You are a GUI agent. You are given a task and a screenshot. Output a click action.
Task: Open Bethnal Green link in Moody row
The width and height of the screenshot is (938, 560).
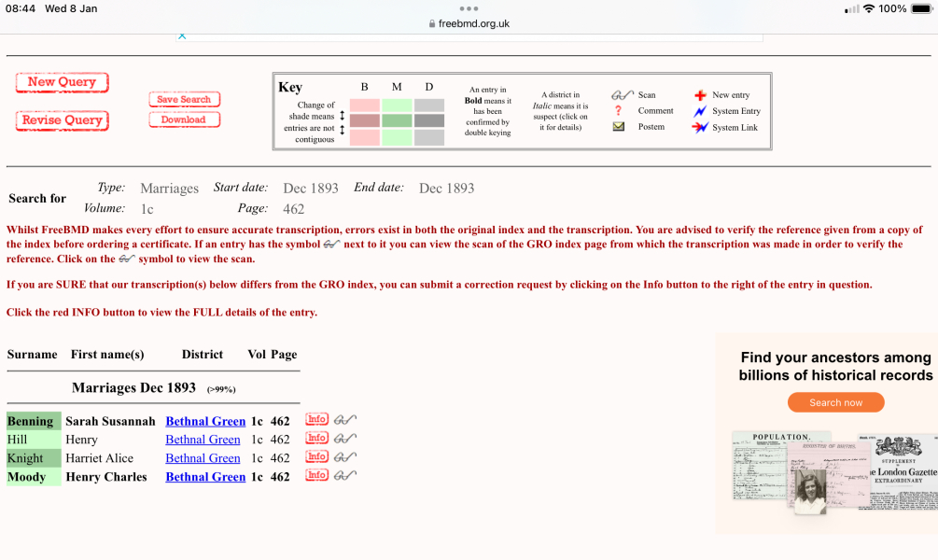[x=205, y=477]
